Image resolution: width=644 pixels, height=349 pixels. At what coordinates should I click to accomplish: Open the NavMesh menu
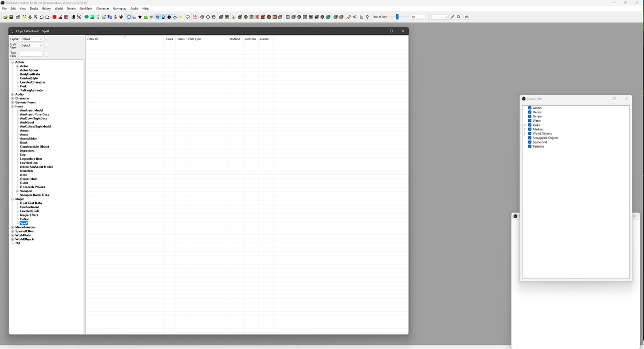click(86, 9)
